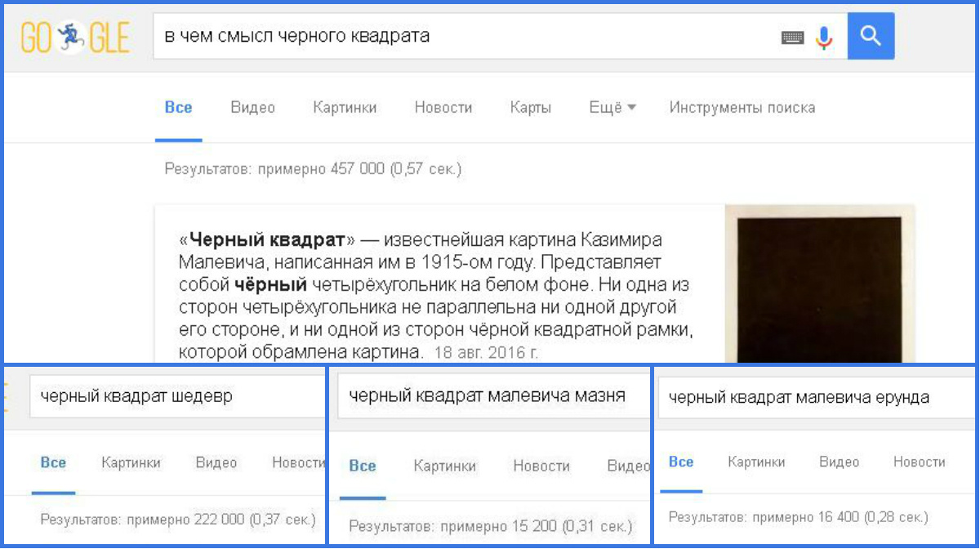Go to Новости tab in top results

(x=443, y=108)
